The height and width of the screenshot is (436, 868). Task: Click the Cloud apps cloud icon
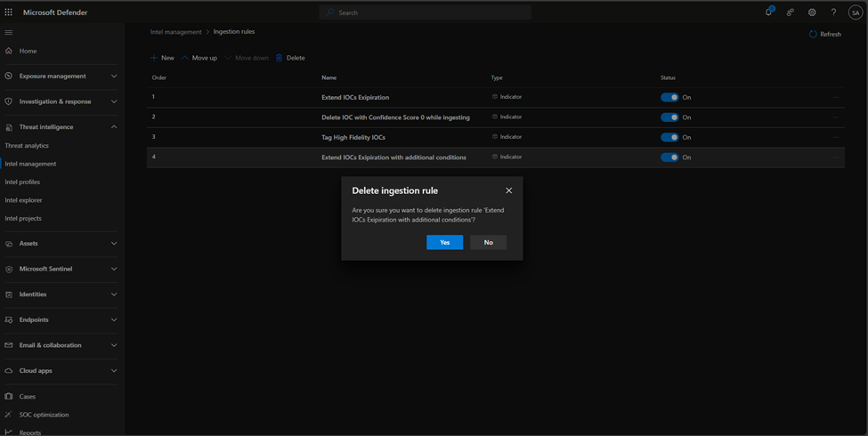click(8, 371)
